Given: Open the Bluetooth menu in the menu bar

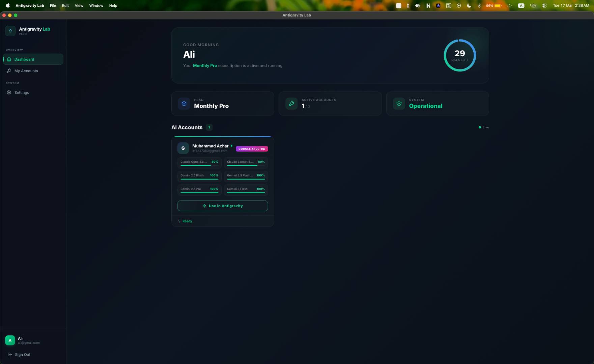Looking at the screenshot, I should [x=479, y=5].
